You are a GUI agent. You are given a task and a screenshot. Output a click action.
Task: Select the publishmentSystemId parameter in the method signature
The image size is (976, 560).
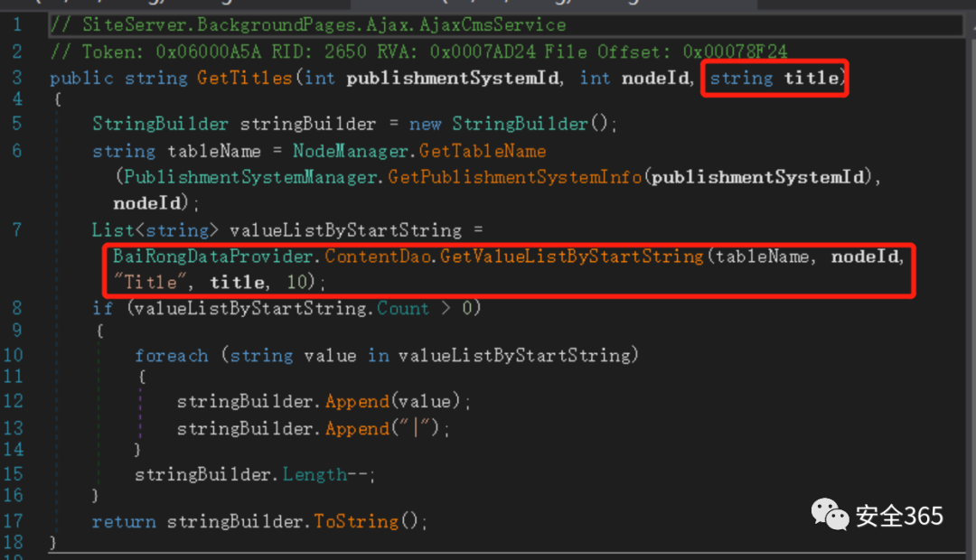coord(453,78)
